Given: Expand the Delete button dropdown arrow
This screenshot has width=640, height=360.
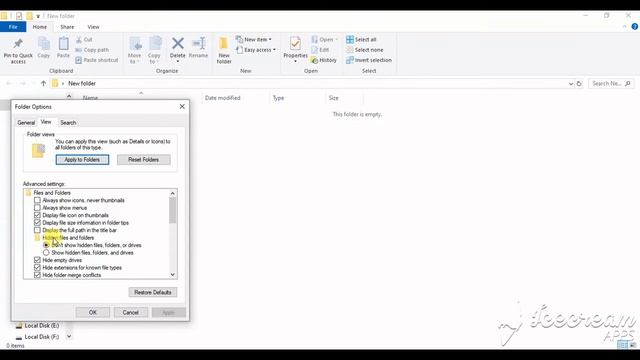Looking at the screenshot, I should click(x=178, y=62).
